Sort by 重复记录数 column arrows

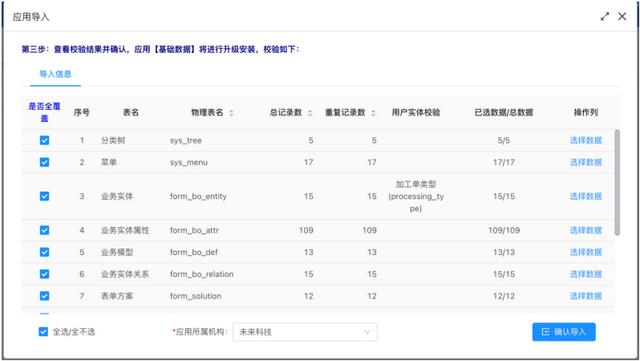click(373, 113)
